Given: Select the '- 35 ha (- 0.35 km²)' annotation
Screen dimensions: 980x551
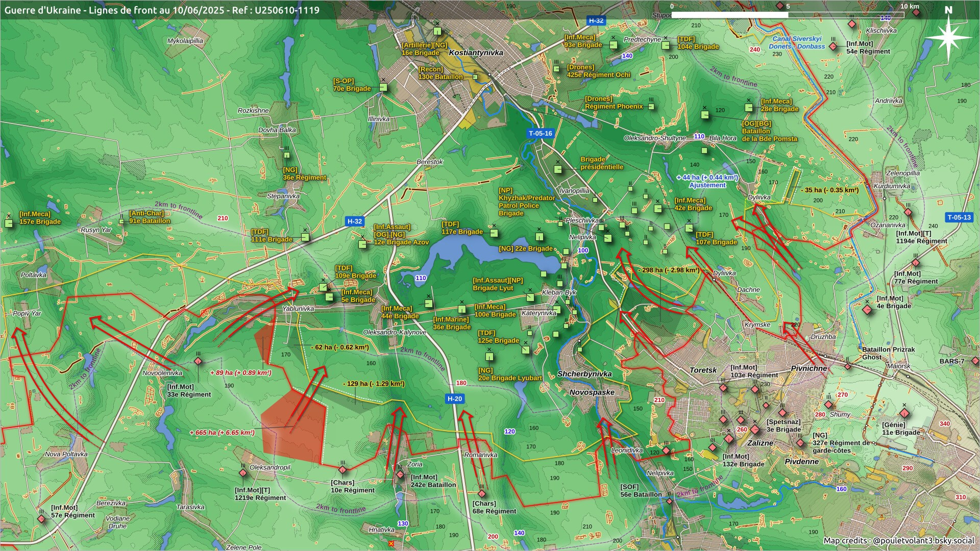Looking at the screenshot, I should (830, 190).
